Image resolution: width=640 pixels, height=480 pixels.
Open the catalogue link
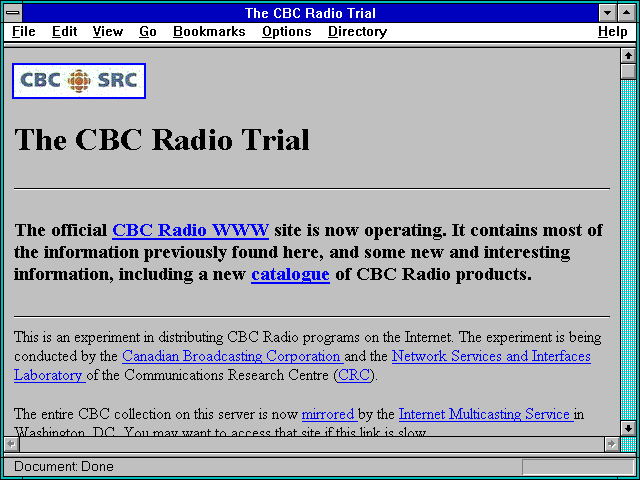pyautogui.click(x=290, y=274)
